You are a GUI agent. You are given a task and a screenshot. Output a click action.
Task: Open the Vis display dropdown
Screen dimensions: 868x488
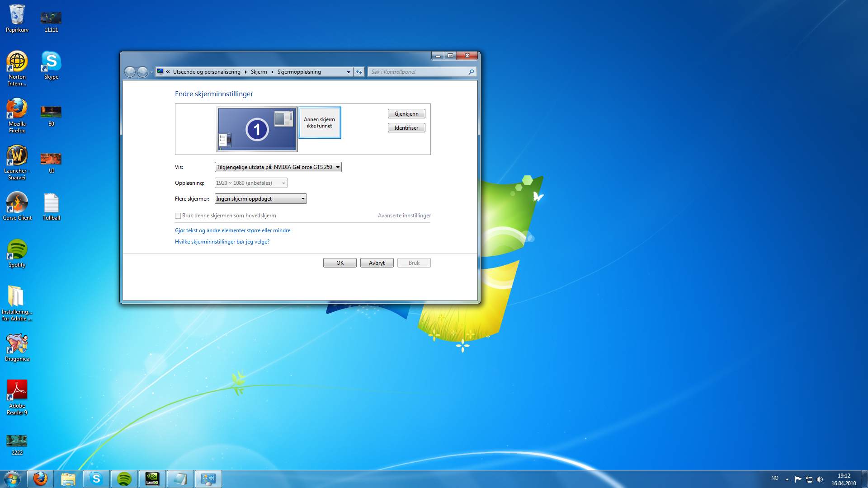point(278,167)
